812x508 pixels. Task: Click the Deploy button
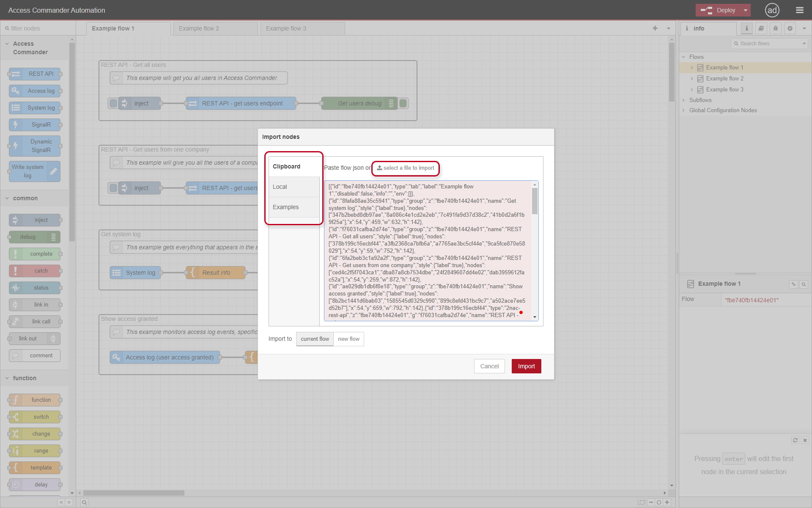719,10
